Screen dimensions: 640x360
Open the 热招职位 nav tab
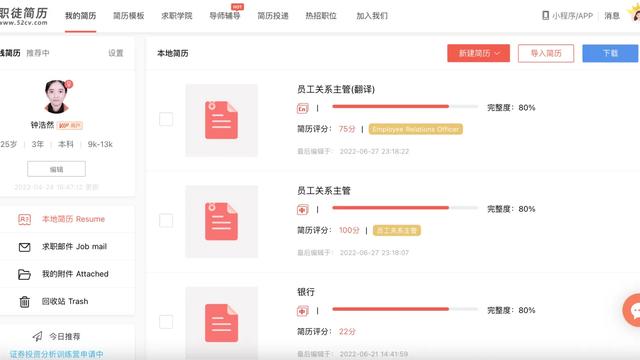coord(321,16)
